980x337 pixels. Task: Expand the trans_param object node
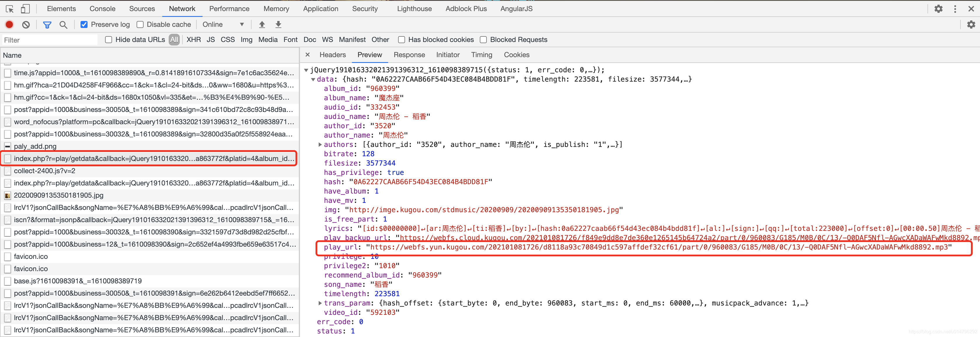320,303
